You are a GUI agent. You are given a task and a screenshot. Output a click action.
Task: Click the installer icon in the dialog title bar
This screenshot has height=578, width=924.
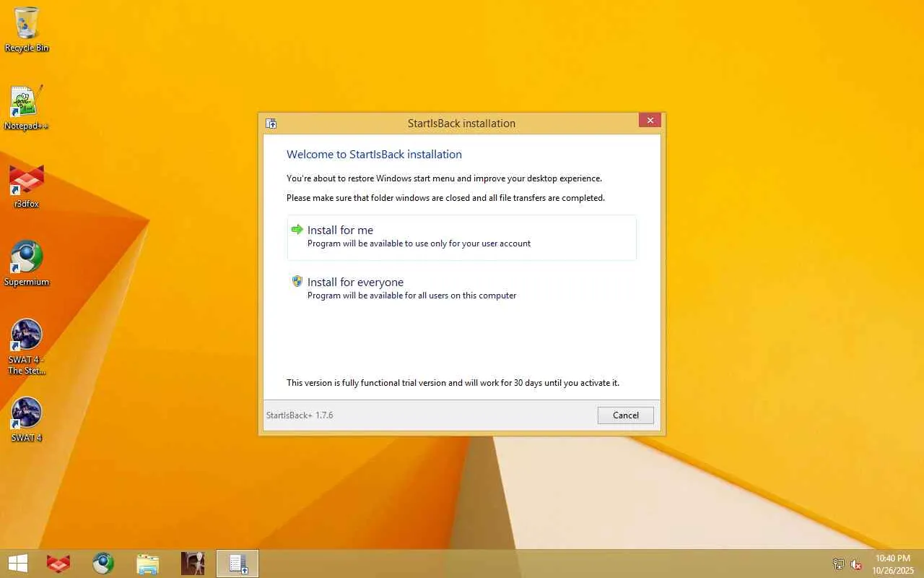pos(271,124)
